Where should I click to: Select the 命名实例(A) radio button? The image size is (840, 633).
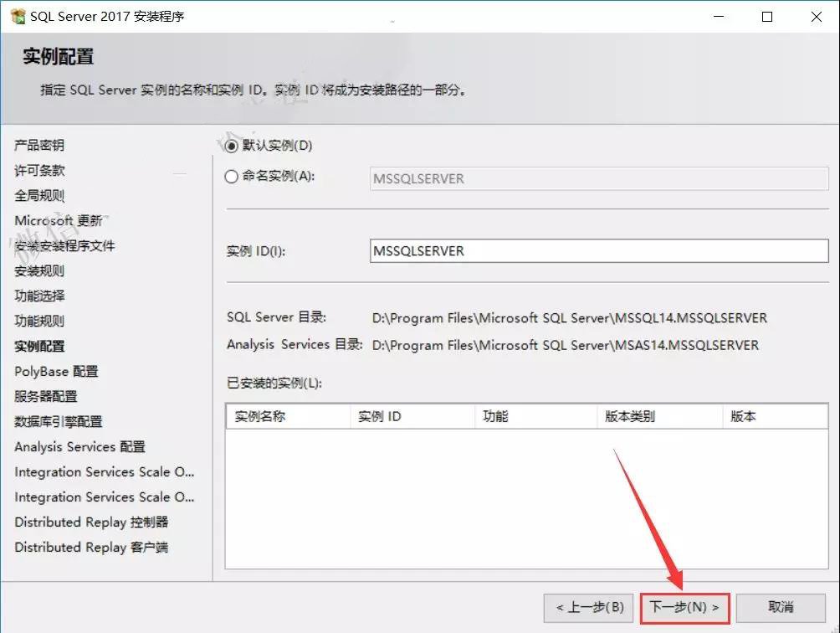[x=232, y=177]
